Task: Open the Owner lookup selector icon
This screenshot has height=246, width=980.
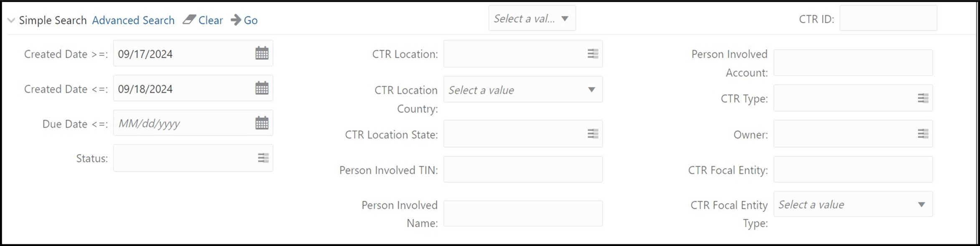Action: (922, 133)
